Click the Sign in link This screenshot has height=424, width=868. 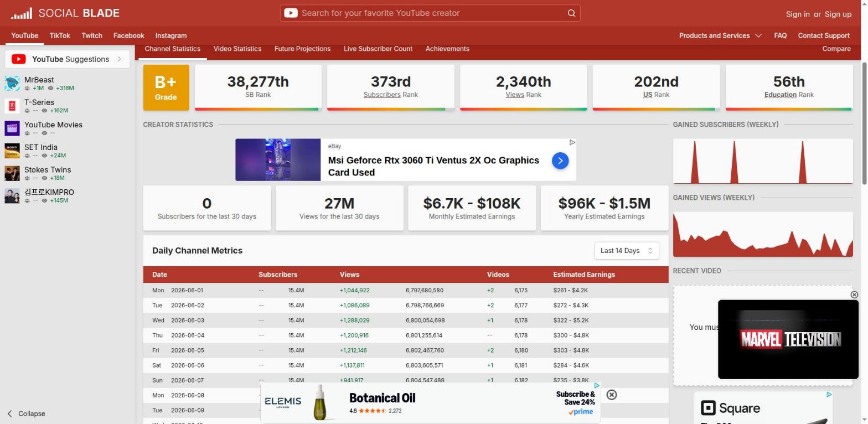pyautogui.click(x=798, y=14)
